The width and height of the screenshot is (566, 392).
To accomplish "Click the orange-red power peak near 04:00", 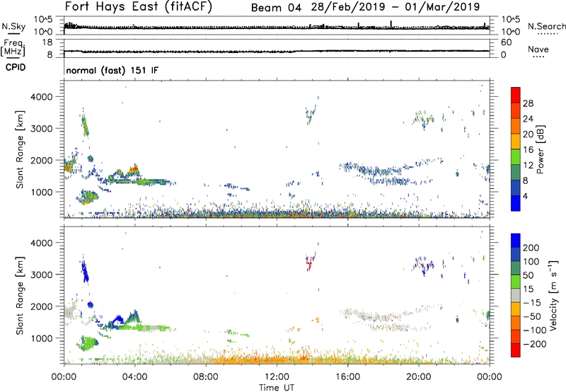I will 134,169.
